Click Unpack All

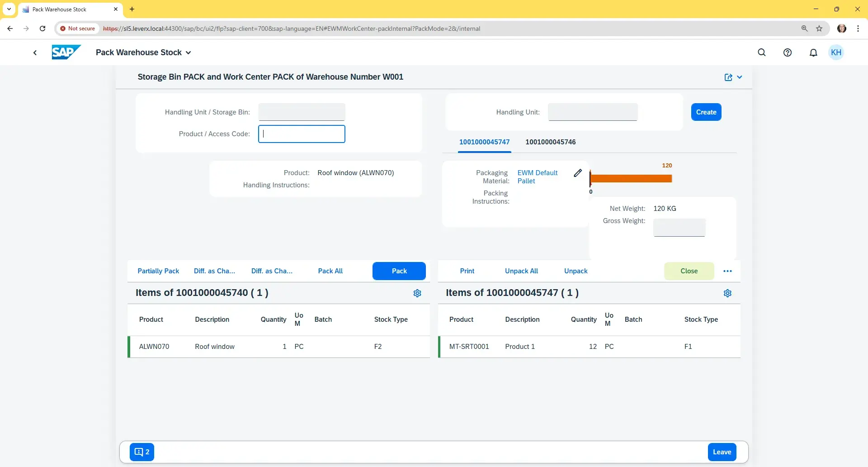click(x=521, y=271)
